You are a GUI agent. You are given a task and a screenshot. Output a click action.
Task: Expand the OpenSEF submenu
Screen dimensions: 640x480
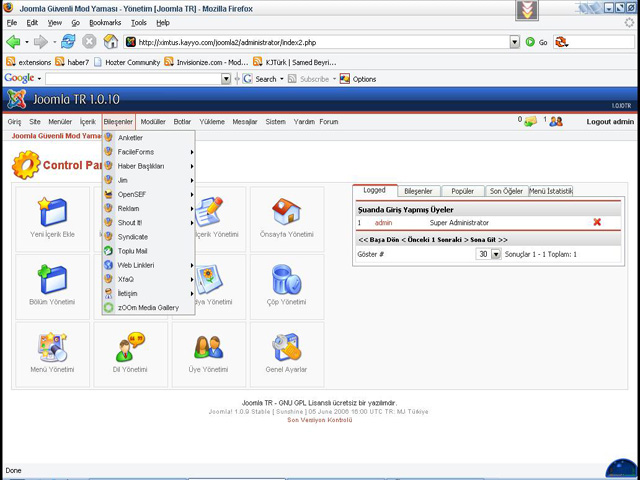tap(149, 194)
